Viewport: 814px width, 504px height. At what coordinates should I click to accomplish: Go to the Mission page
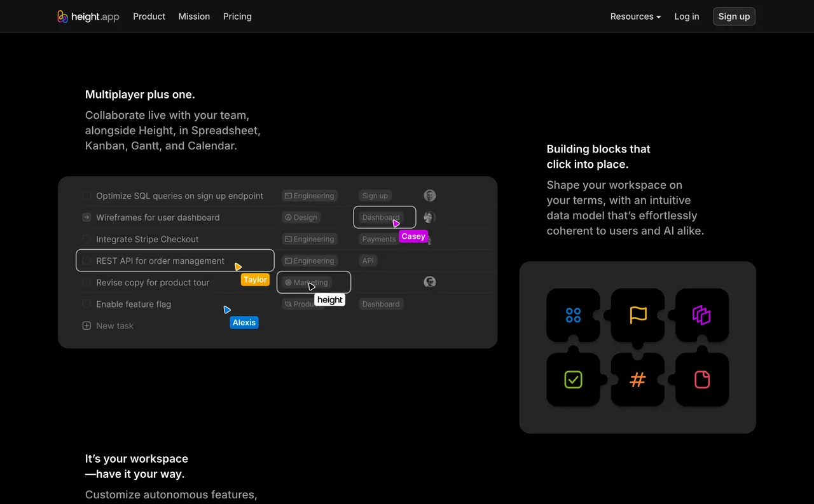point(194,16)
